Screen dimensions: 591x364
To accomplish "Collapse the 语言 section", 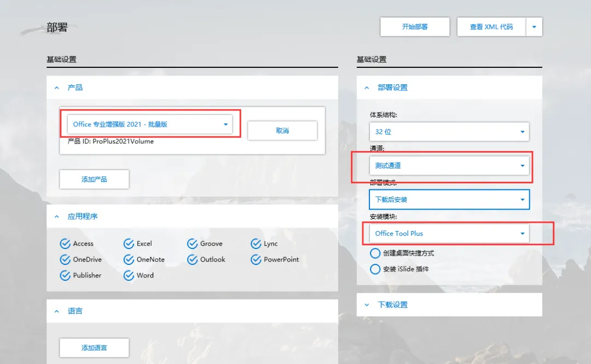I will tap(57, 311).
